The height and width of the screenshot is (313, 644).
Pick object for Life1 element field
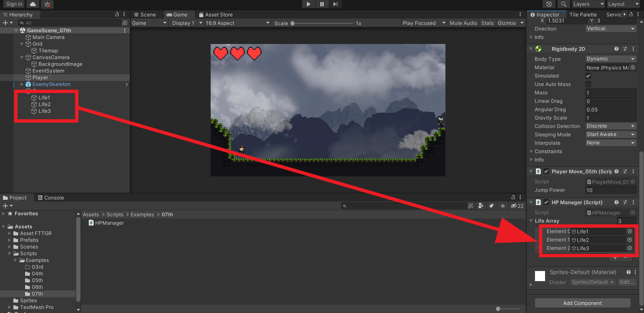pos(630,231)
